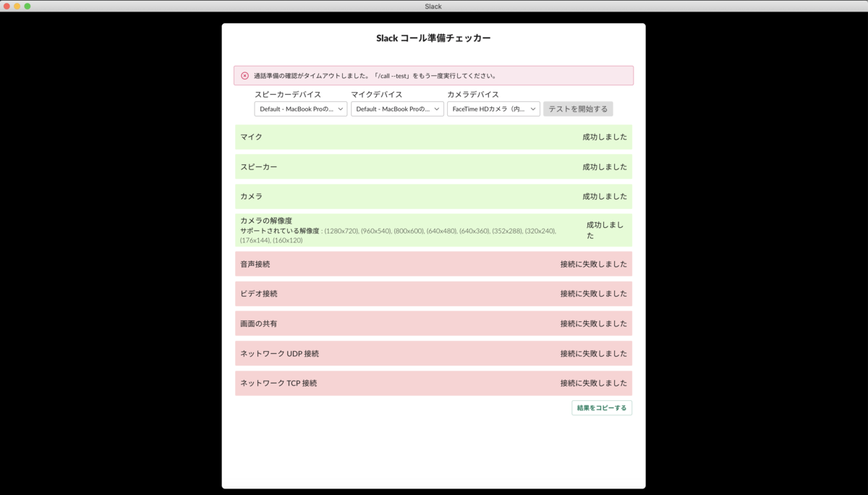This screenshot has height=495, width=868.
Task: Select the ネットワーク UDP 接続 row
Action: tap(433, 353)
